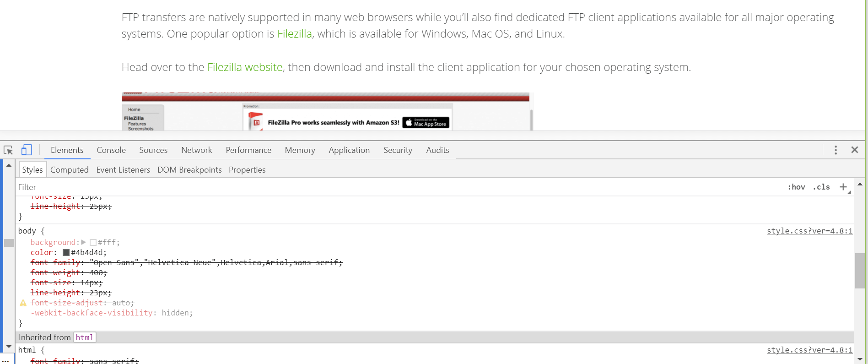
Task: Click the left elements panel scrollbar thumb
Action: click(x=9, y=243)
